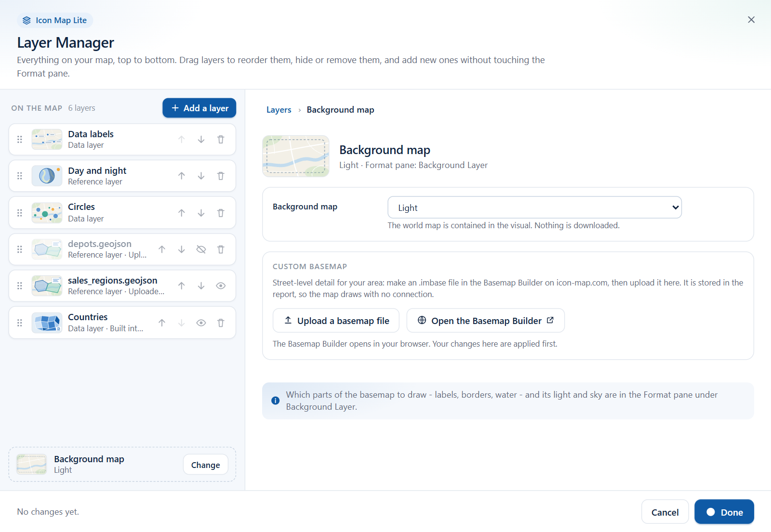Grab the Circles layer drag handle
This screenshot has width=771, height=532.
[20, 213]
